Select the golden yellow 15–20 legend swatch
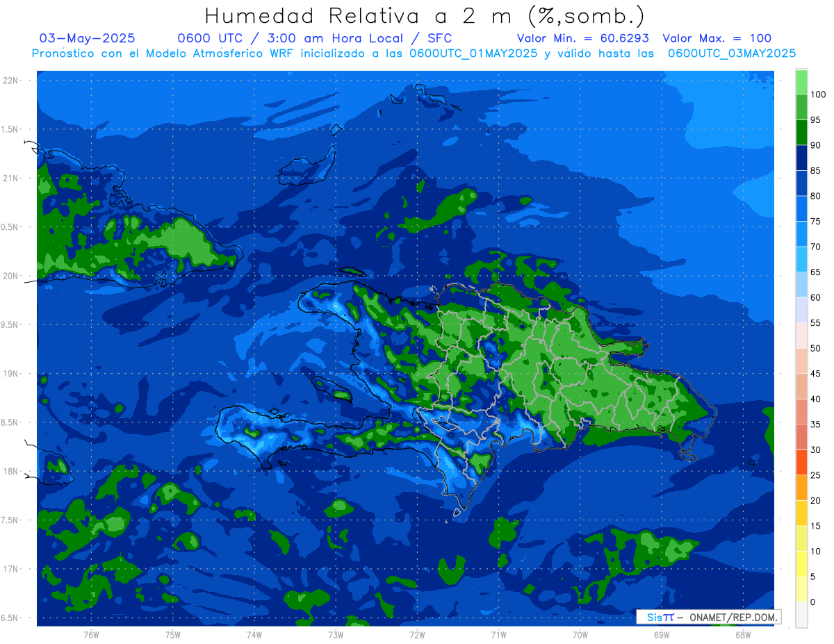The width and height of the screenshot is (834, 644). 801,513
